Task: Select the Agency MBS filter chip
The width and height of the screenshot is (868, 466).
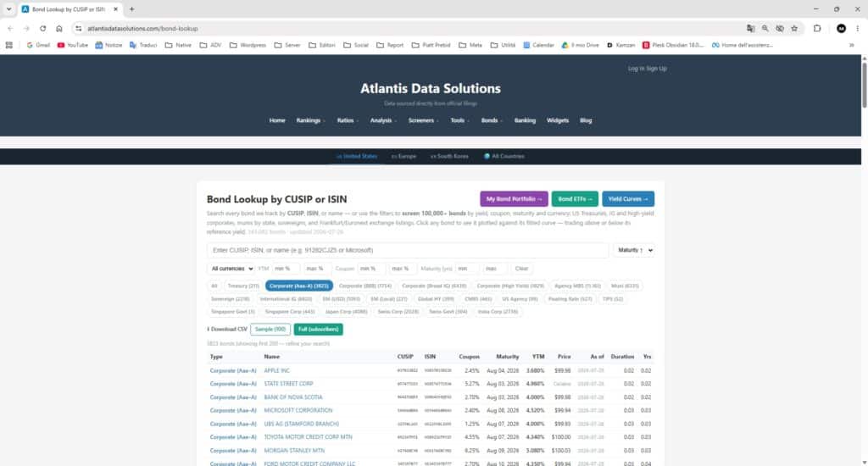Action: [x=577, y=286]
